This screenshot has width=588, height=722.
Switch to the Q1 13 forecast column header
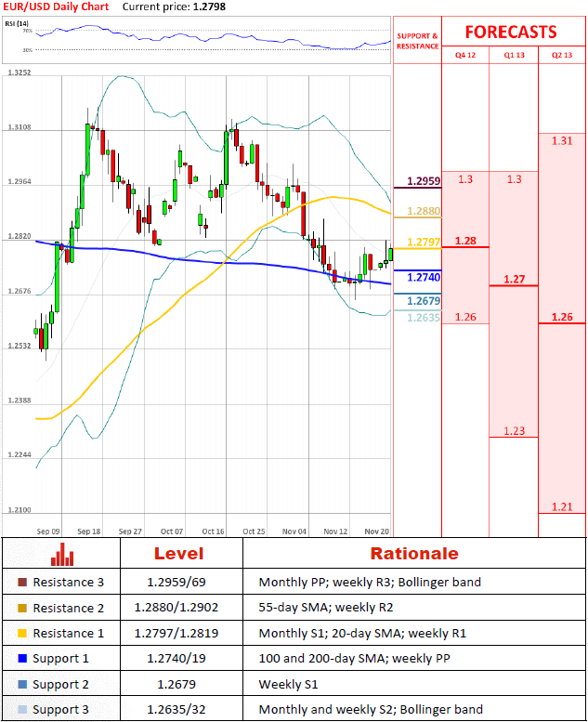[514, 55]
